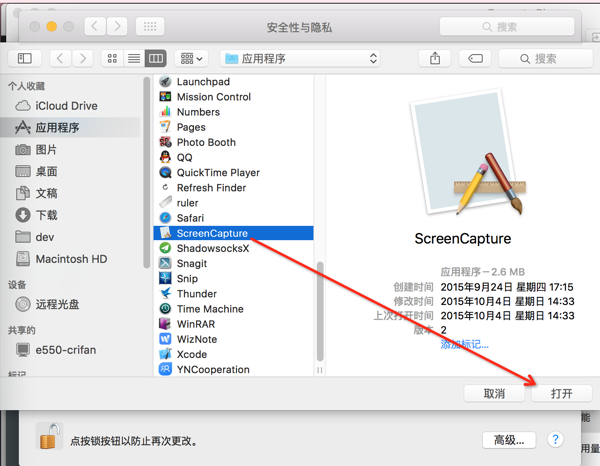This screenshot has height=466, width=600.
Task: Click the application column scrollbar
Action: point(320,311)
